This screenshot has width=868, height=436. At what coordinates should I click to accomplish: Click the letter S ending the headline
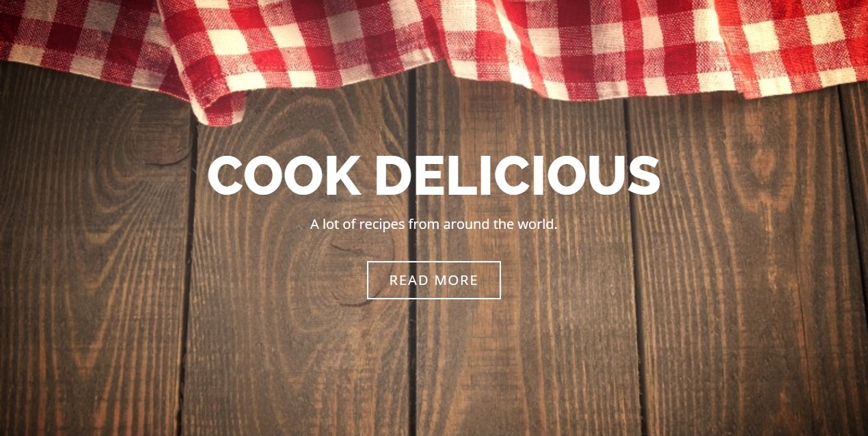(641, 176)
